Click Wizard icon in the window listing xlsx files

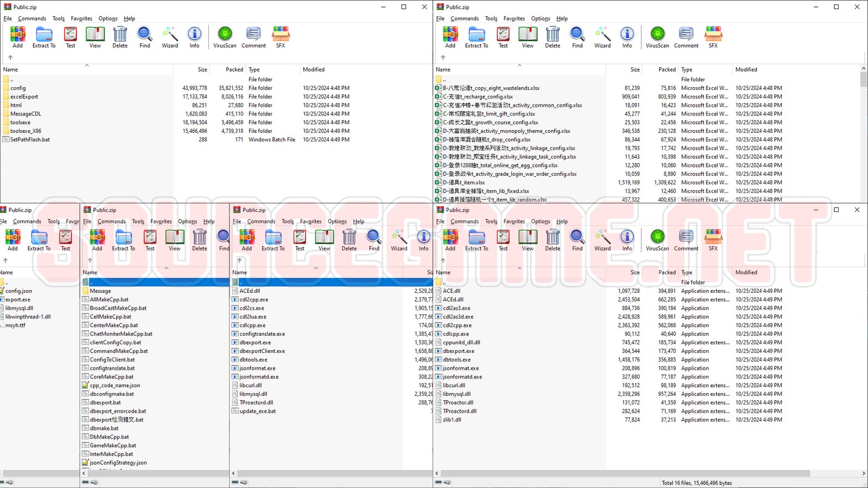click(x=602, y=37)
